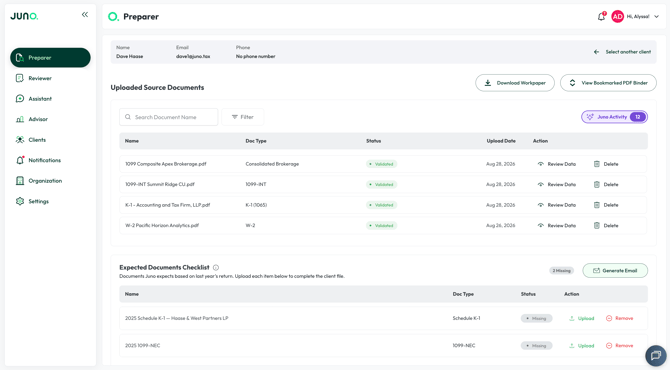The width and height of the screenshot is (670, 370).
Task: Open Juno Activity panel
Action: coord(614,117)
